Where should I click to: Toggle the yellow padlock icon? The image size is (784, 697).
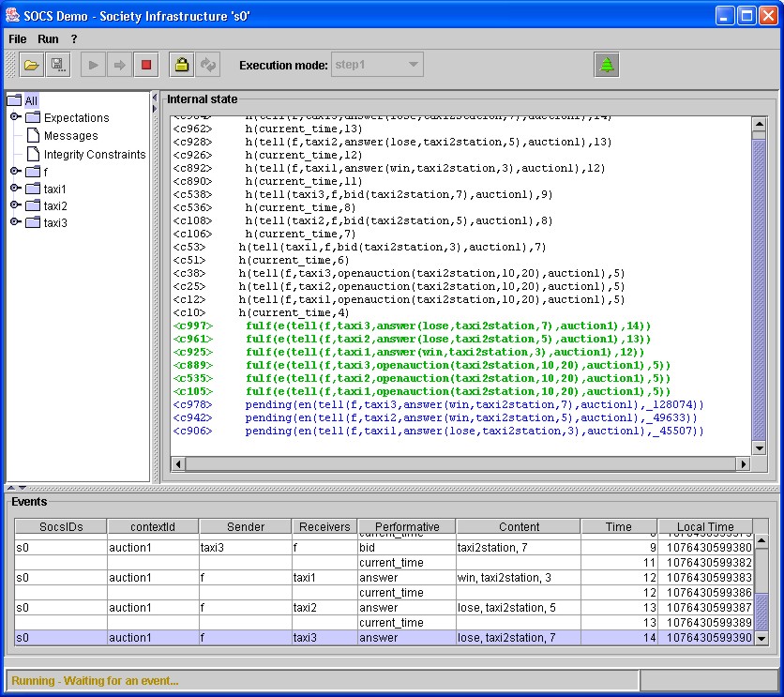pos(181,65)
